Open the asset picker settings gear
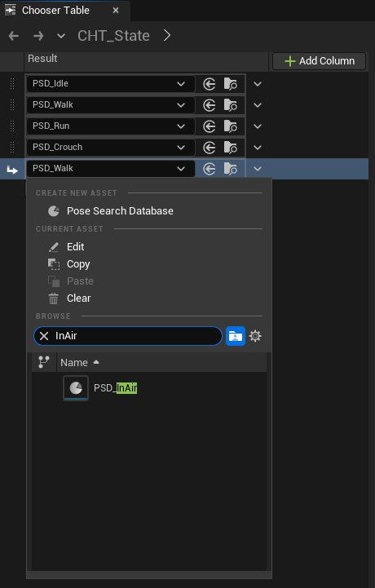The width and height of the screenshot is (375, 588). tap(255, 336)
